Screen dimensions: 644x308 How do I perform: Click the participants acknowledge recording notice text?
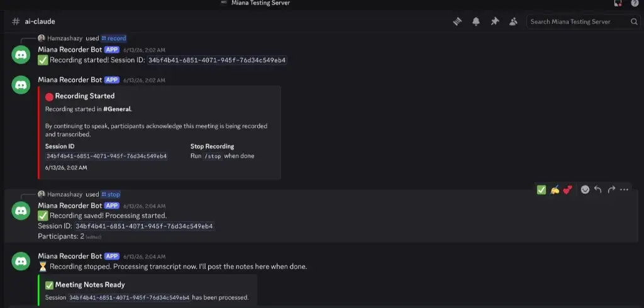156,129
